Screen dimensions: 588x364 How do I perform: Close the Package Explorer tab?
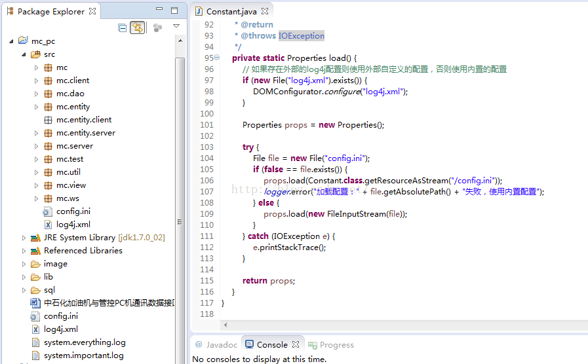[92, 11]
